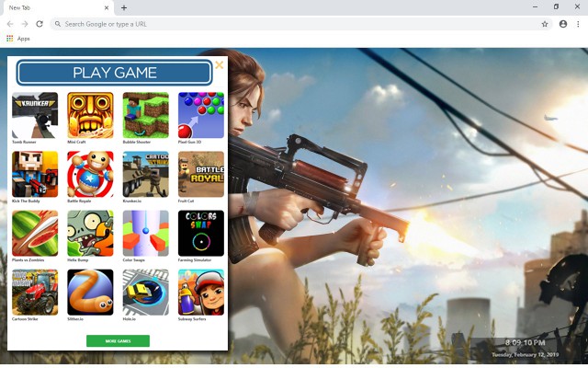Click the 'Pixel Gun 3D' label text

pos(189,142)
